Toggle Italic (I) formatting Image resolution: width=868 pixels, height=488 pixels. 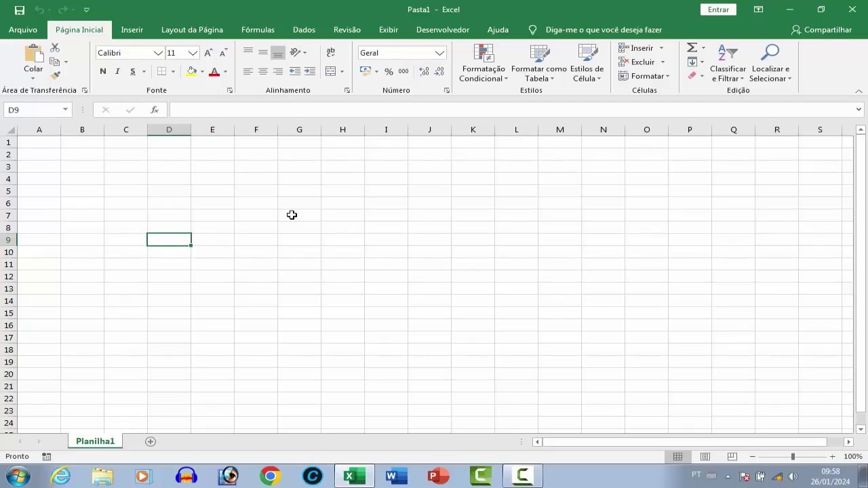pos(117,71)
